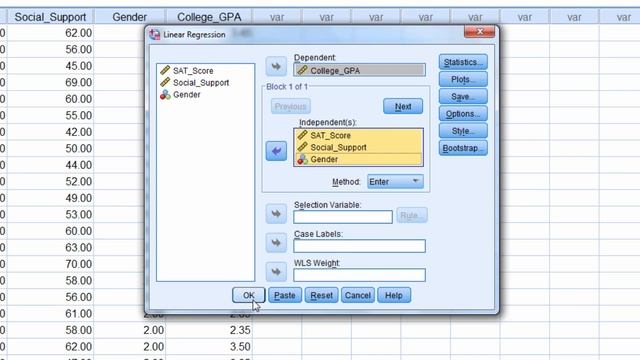Select Gender in the left variable list
The width and height of the screenshot is (640, 360).
tap(180, 95)
